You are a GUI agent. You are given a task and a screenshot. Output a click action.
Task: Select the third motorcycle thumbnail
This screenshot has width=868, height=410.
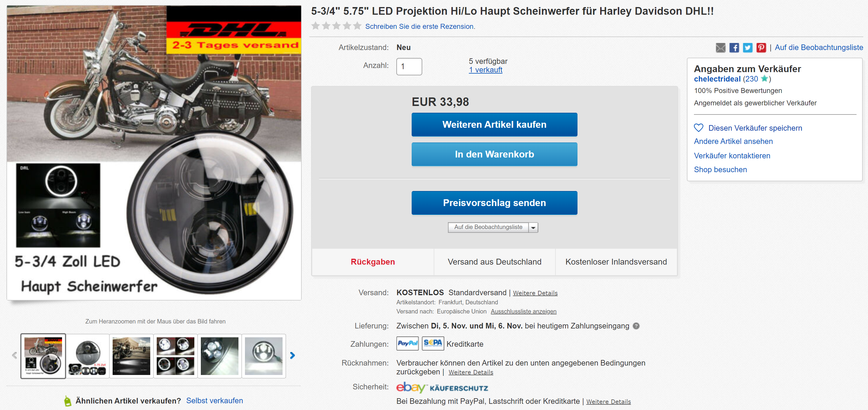(x=131, y=356)
